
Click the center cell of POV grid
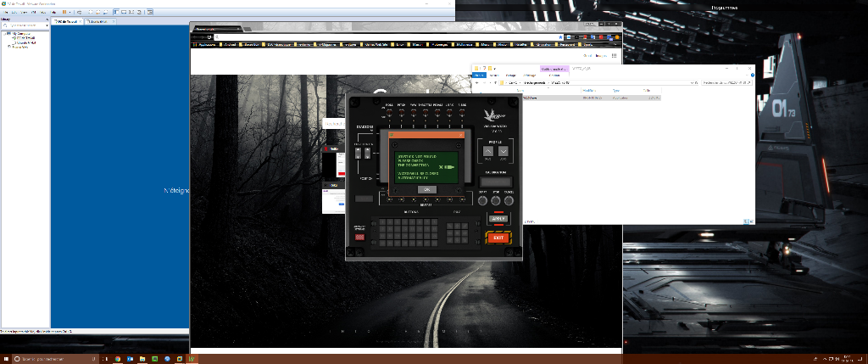pos(457,232)
